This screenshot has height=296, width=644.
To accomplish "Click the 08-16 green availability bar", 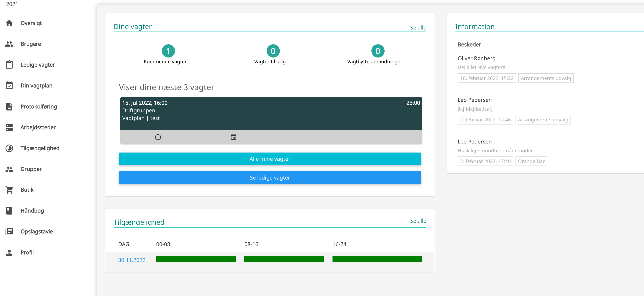I will [284, 259].
